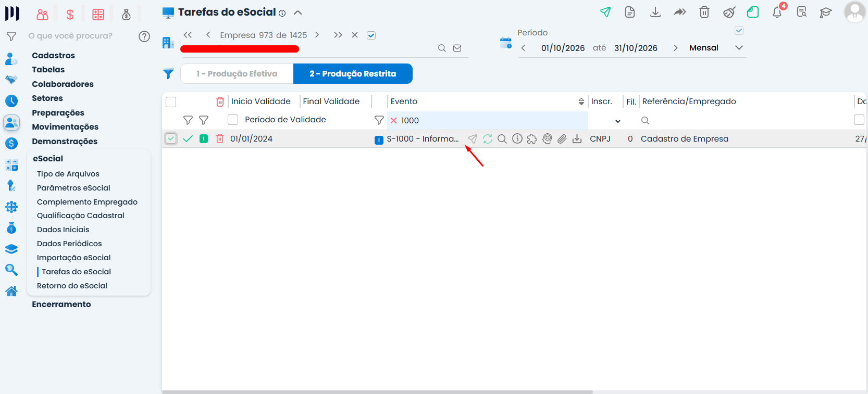Click the attachment paperclip in the S-1000 row

(562, 139)
